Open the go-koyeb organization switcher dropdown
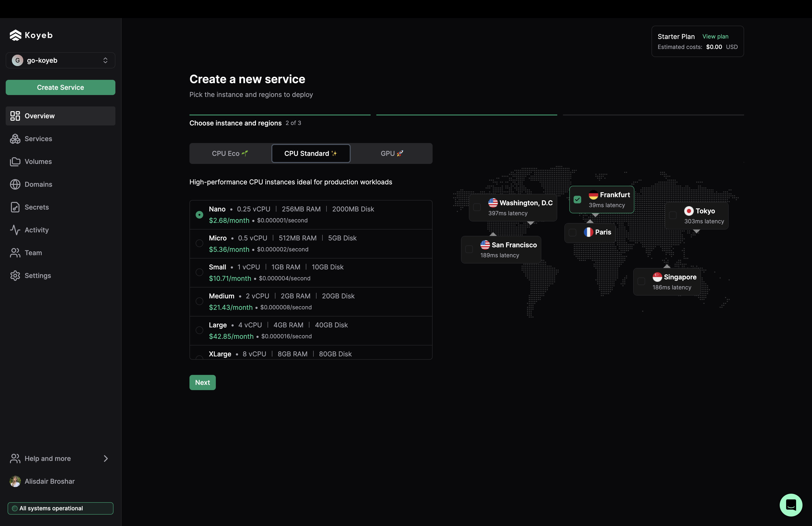The height and width of the screenshot is (526, 812). tap(60, 60)
